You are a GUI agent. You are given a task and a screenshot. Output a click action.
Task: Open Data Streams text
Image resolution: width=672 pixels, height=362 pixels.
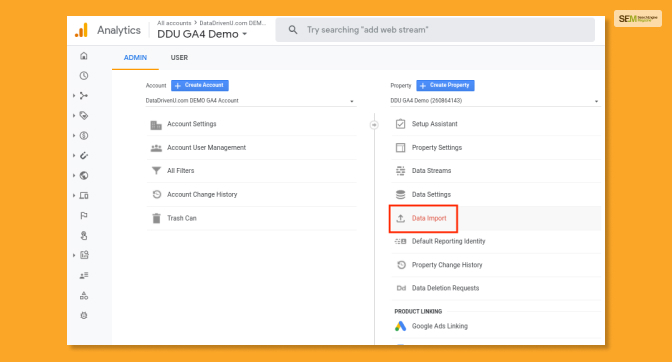point(431,171)
